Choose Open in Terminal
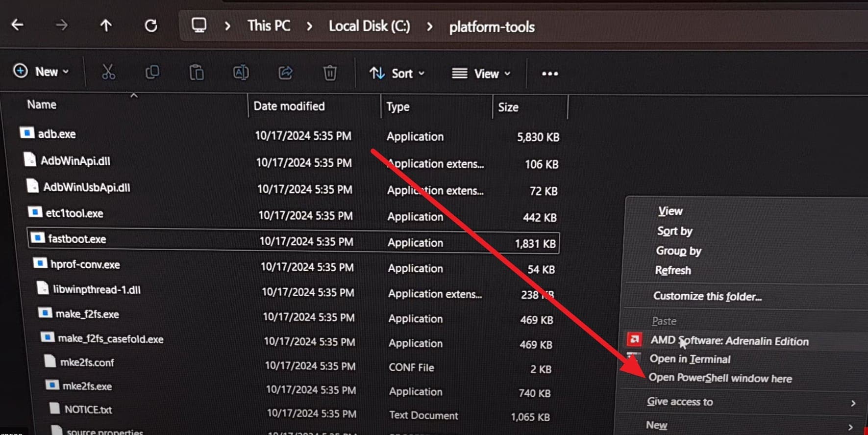This screenshot has height=435, width=868. [x=690, y=359]
